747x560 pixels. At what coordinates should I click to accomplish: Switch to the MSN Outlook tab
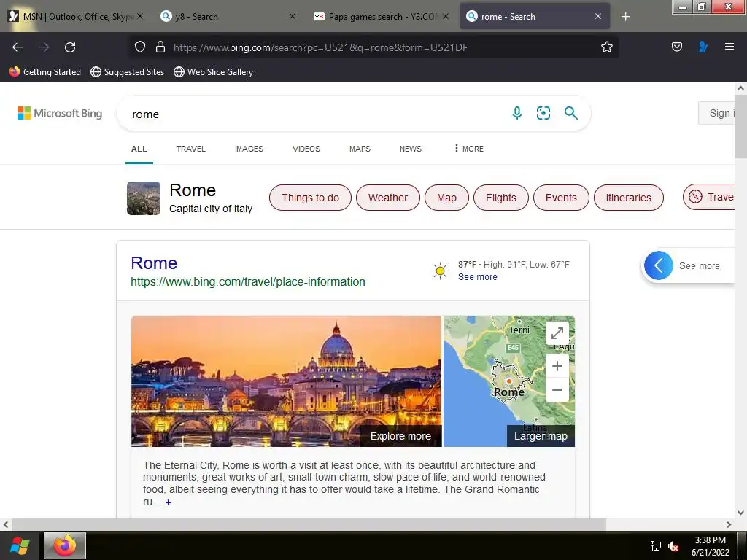(x=75, y=17)
